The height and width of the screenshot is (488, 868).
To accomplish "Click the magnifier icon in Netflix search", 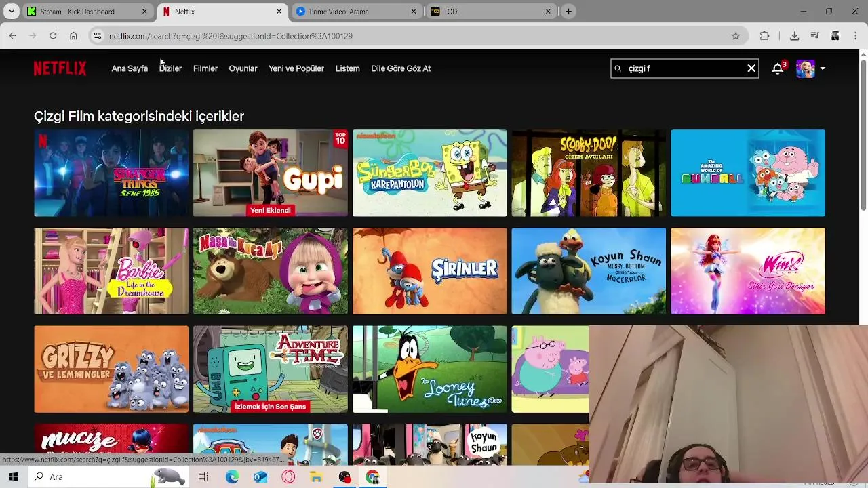I will pyautogui.click(x=618, y=68).
